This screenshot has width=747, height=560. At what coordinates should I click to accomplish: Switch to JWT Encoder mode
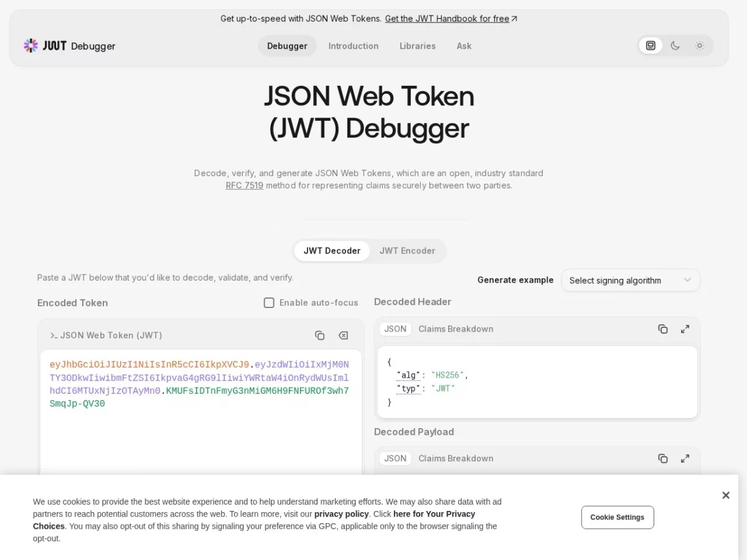click(x=407, y=251)
